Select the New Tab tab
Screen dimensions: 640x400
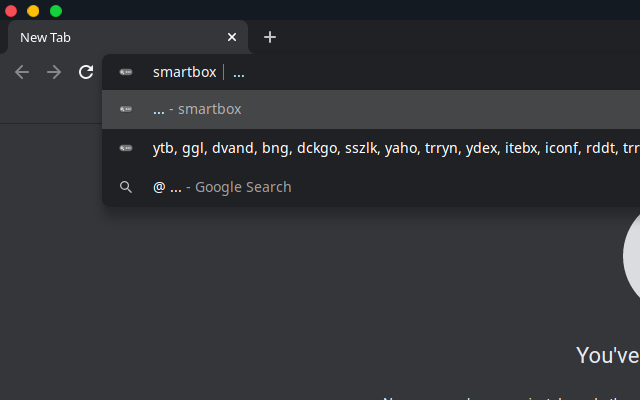128,37
